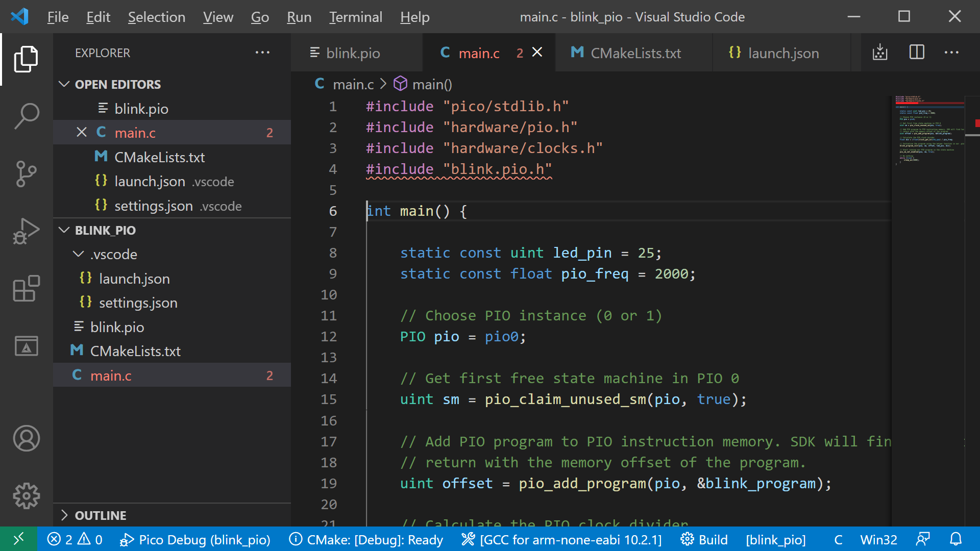
Task: Open blink.pio in Open Editors
Action: pyautogui.click(x=172, y=109)
